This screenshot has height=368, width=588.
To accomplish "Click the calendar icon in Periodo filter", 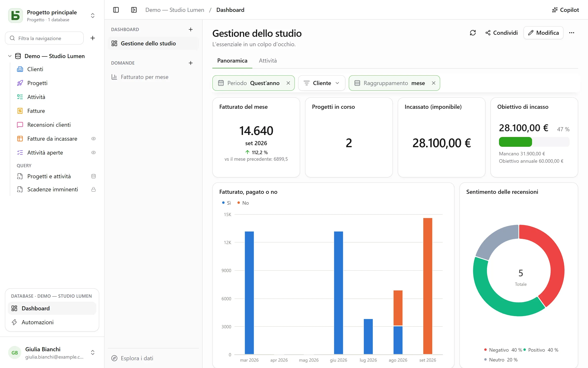I will 221,83.
